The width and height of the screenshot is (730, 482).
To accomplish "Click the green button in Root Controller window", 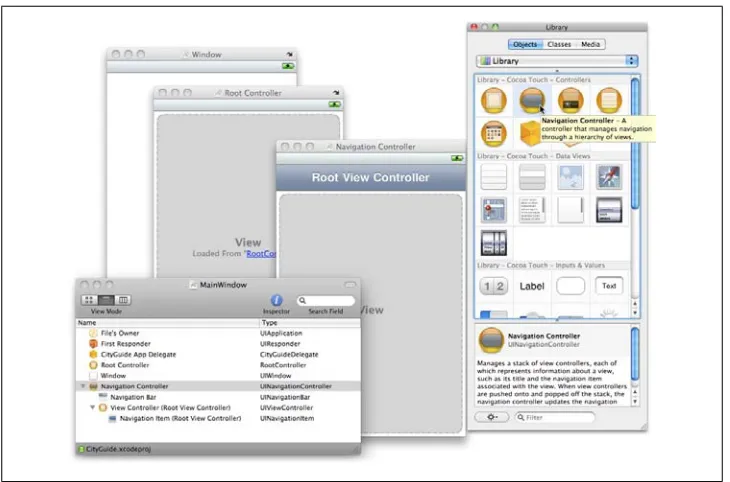I will point(334,105).
